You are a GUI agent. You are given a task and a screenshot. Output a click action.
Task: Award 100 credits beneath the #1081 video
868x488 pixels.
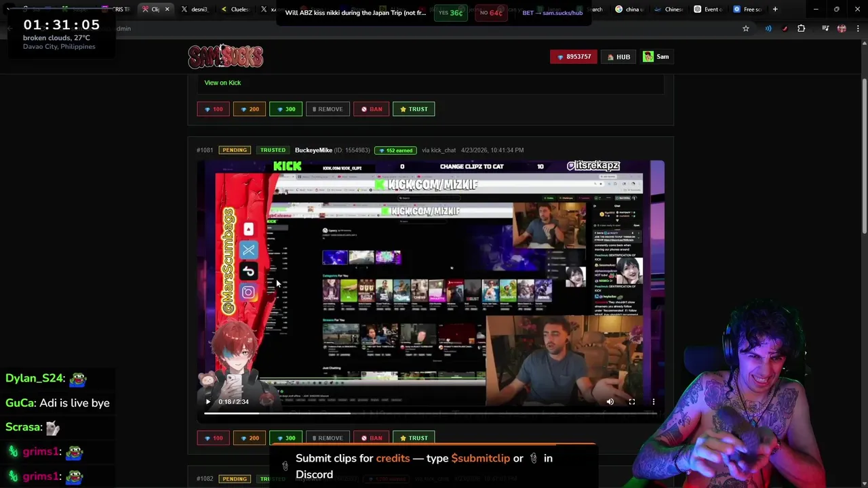coord(213,438)
